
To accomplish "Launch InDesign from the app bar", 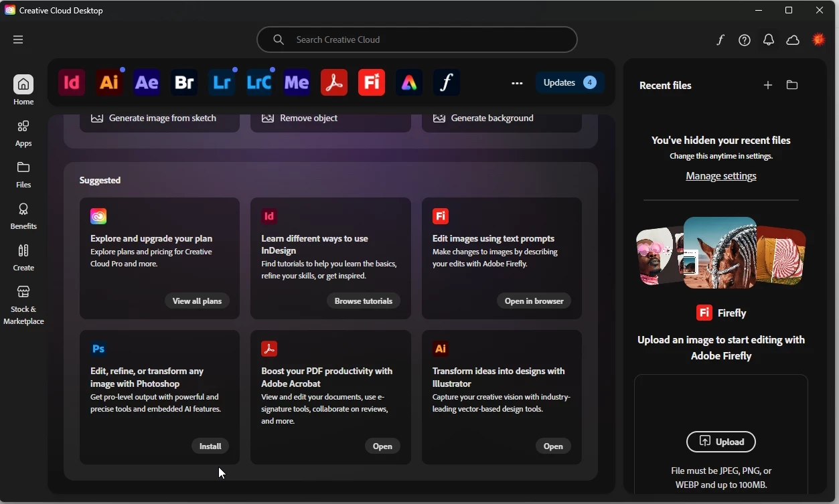I will point(72,82).
